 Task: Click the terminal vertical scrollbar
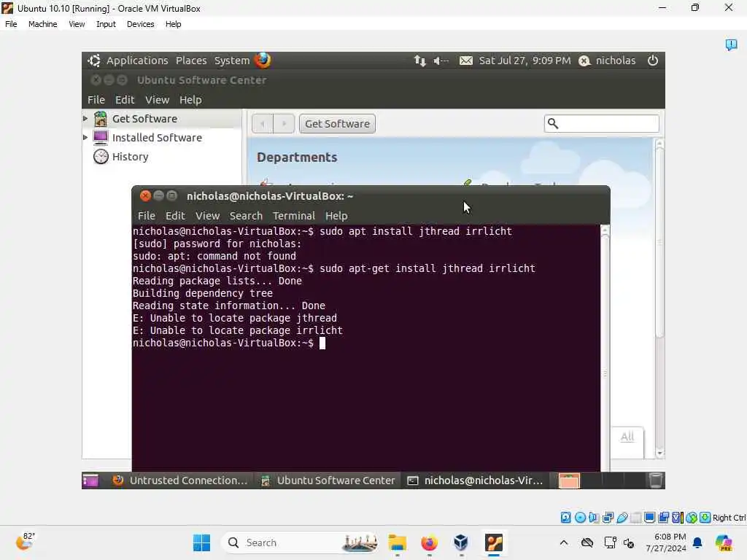605,348
